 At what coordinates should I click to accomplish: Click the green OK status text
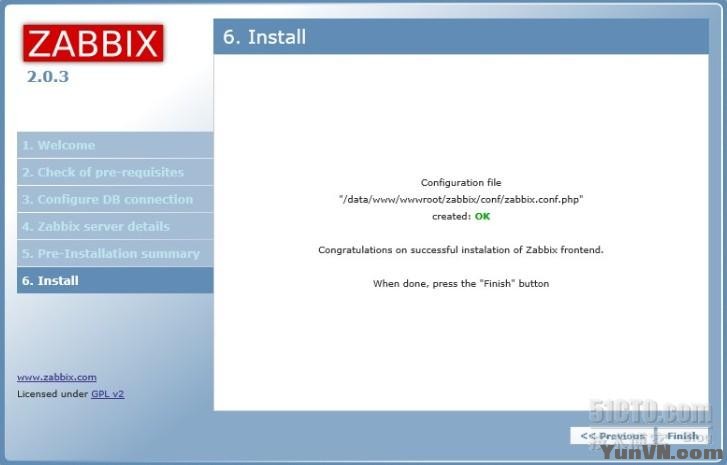coord(482,216)
